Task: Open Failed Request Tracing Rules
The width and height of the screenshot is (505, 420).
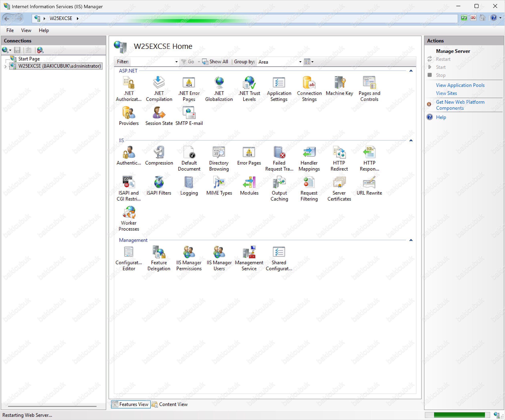Action: 279,158
